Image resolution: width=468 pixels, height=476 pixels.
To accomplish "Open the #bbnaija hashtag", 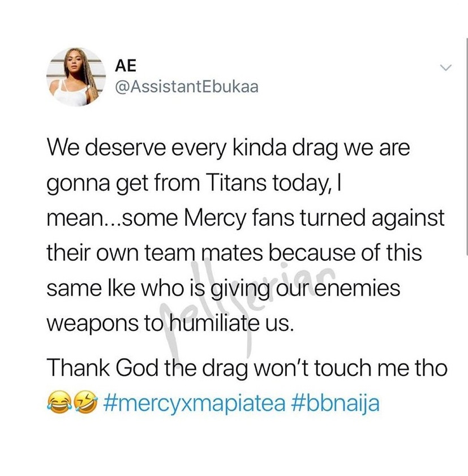I will (x=335, y=404).
